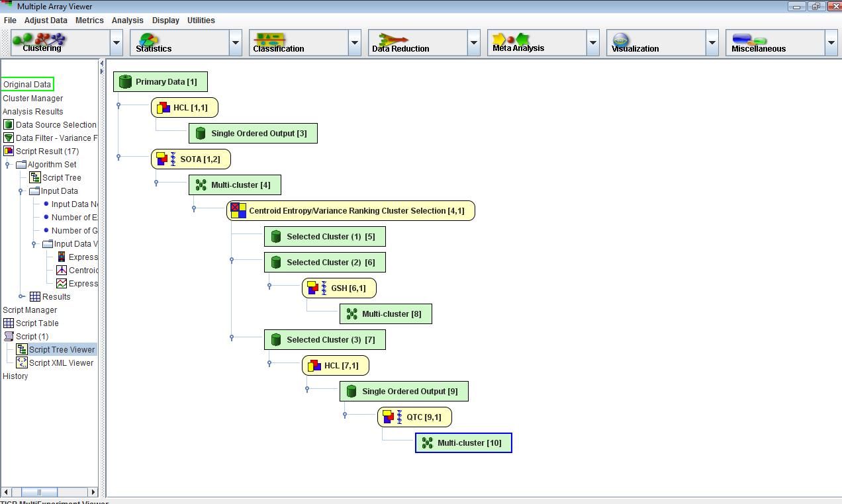Collapse the Algorithm Set tree node

[8, 165]
